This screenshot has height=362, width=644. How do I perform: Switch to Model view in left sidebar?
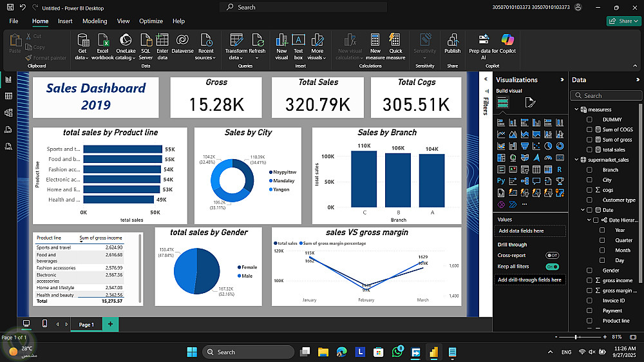8,113
